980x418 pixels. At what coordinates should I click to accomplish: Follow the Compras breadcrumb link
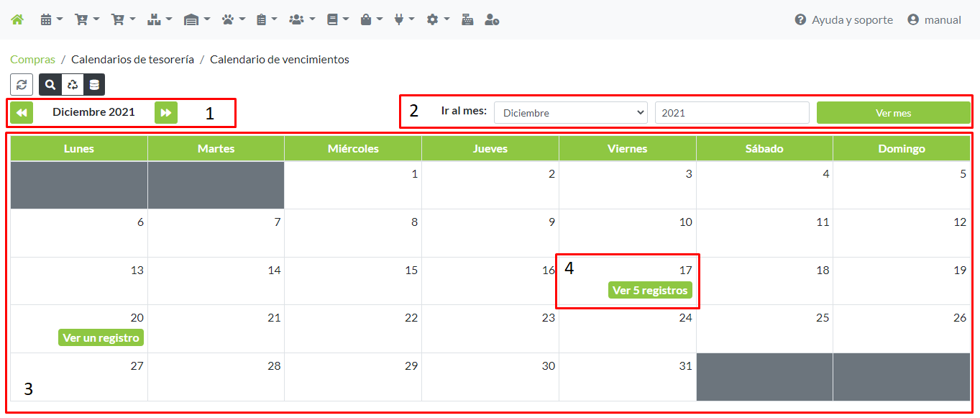(32, 60)
